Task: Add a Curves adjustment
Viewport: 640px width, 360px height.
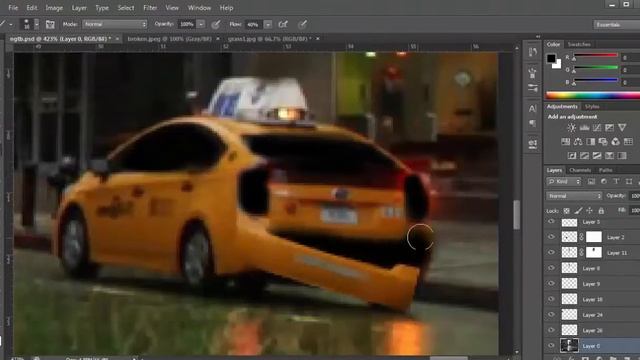Action: (597, 128)
